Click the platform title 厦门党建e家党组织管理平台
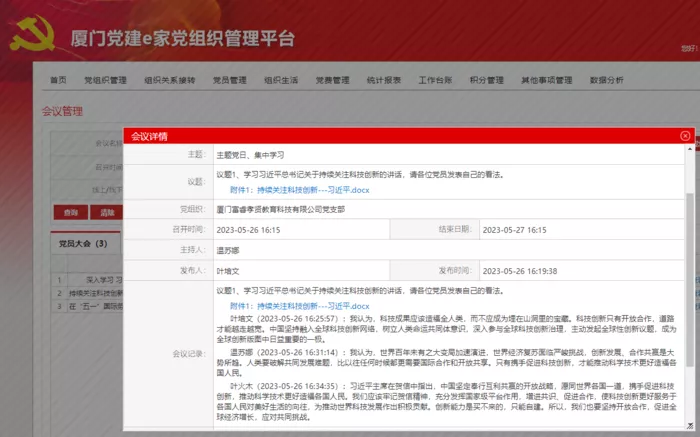The height and width of the screenshot is (437, 700). tap(183, 38)
